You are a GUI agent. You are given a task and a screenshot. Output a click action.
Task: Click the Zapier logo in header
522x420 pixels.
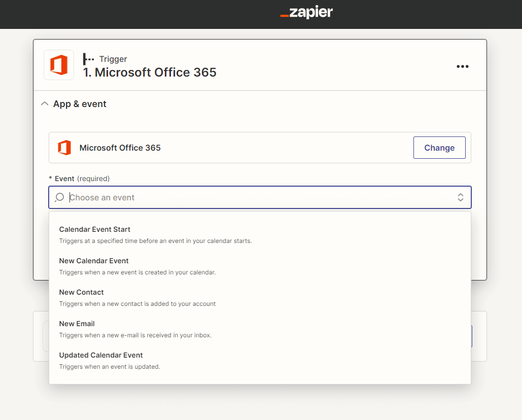click(x=306, y=12)
